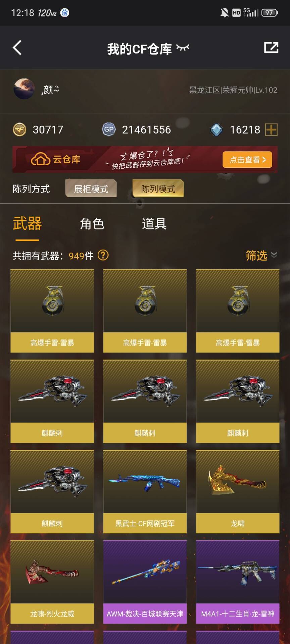
Task: Expand the 筛选 filter dropdown
Action: [261, 255]
